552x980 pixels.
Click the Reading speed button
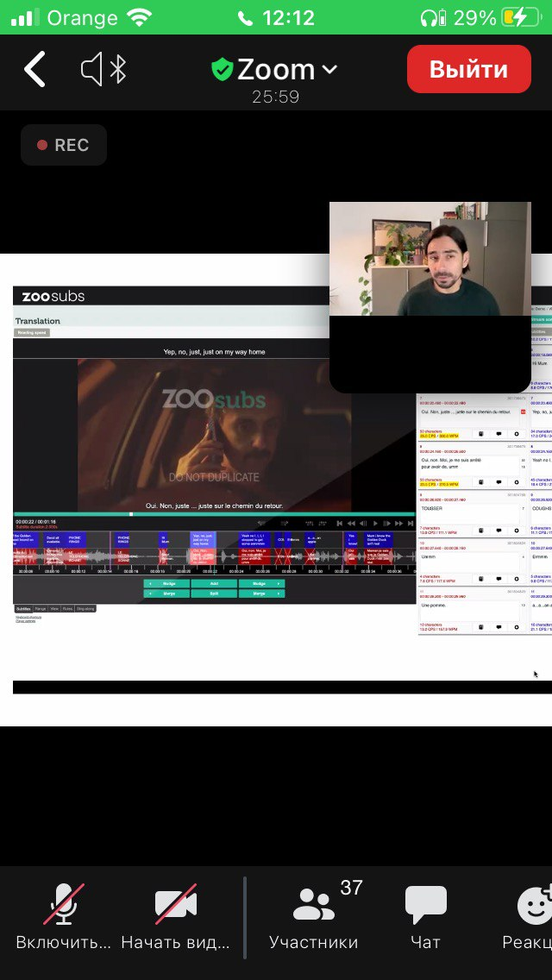tap(32, 332)
